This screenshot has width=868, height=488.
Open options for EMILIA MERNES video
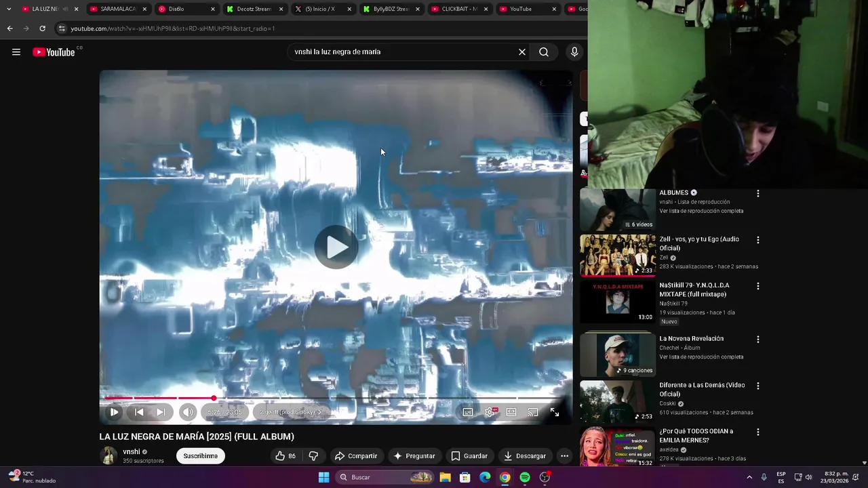[758, 432]
